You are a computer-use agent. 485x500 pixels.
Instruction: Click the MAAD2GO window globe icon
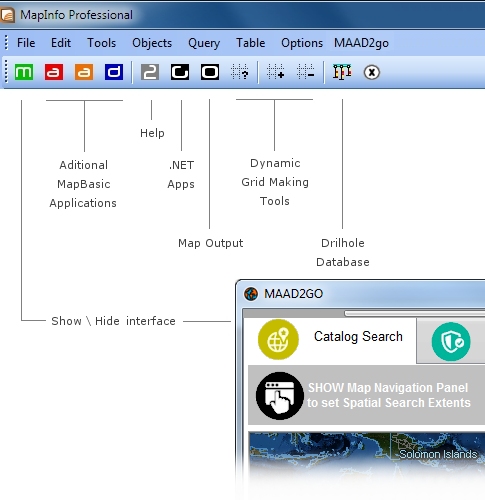(x=251, y=294)
